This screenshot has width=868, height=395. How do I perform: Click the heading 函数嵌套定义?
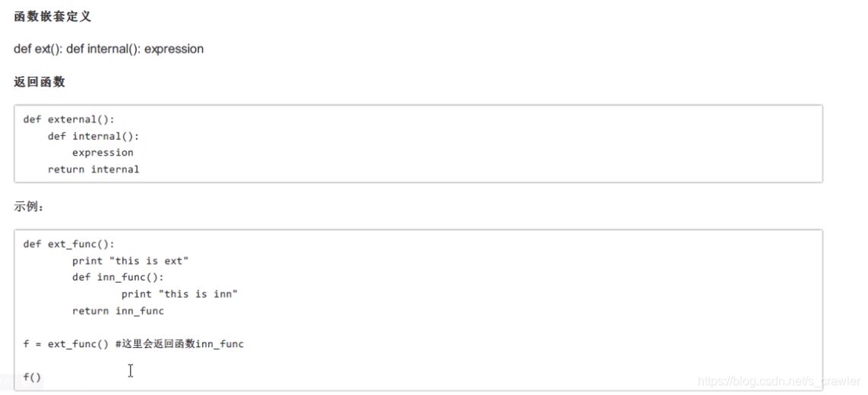tap(52, 17)
